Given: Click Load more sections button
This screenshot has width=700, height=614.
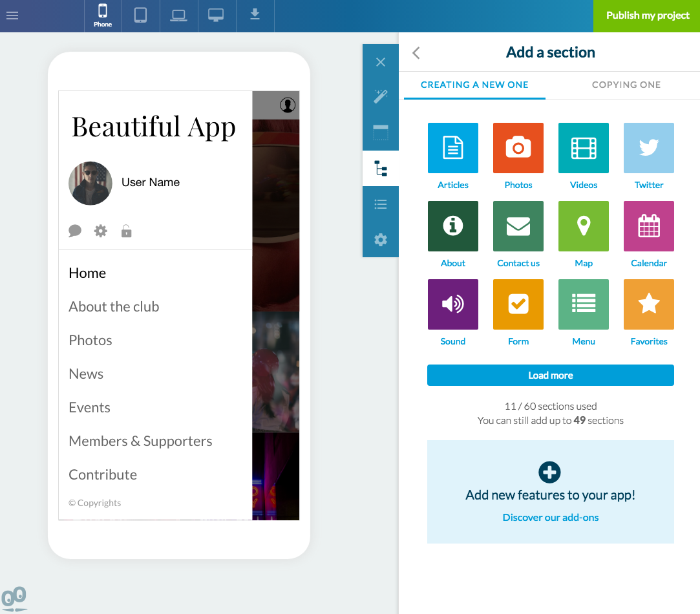Looking at the screenshot, I should [550, 376].
